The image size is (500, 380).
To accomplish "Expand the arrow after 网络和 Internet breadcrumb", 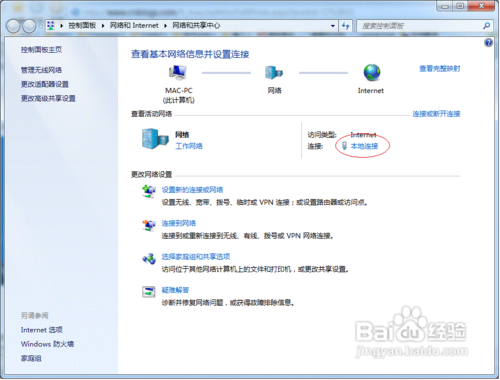I will click(165, 26).
